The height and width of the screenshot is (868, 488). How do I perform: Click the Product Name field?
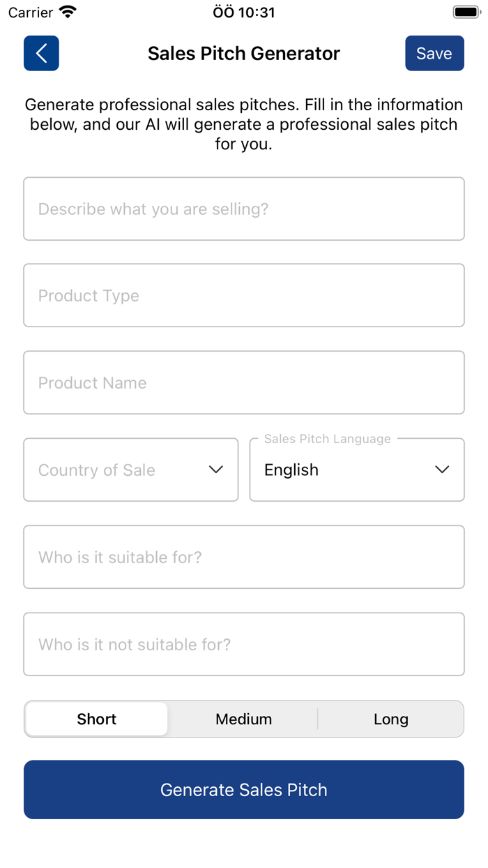pos(243,382)
